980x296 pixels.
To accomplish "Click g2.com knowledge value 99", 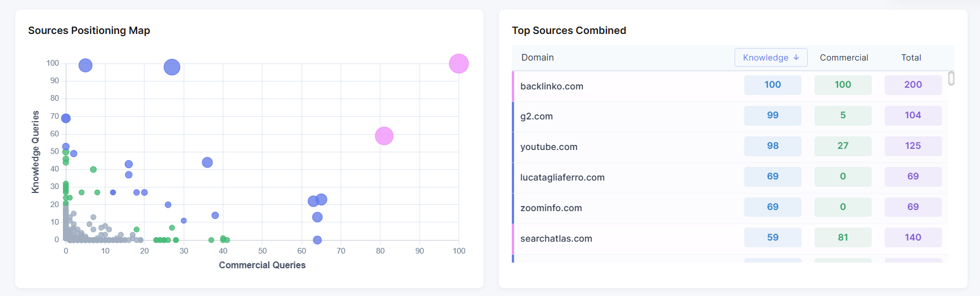I will tap(773, 115).
